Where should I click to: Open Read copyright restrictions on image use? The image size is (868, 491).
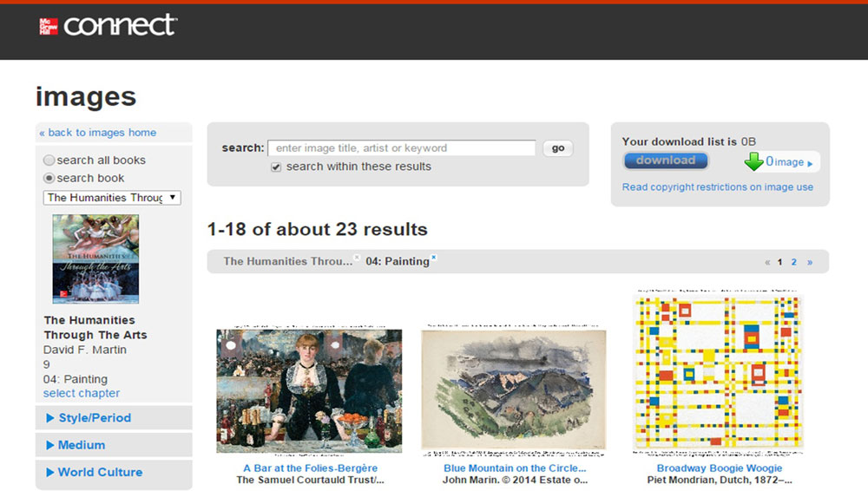pos(718,187)
